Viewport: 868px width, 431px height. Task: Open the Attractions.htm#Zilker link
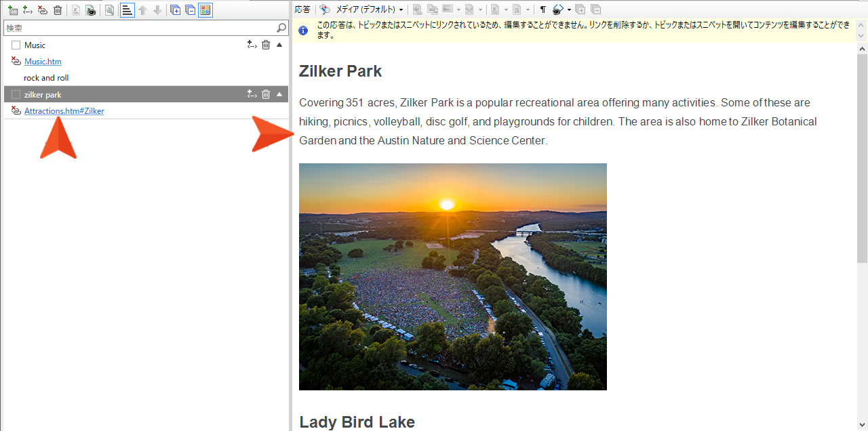[64, 111]
